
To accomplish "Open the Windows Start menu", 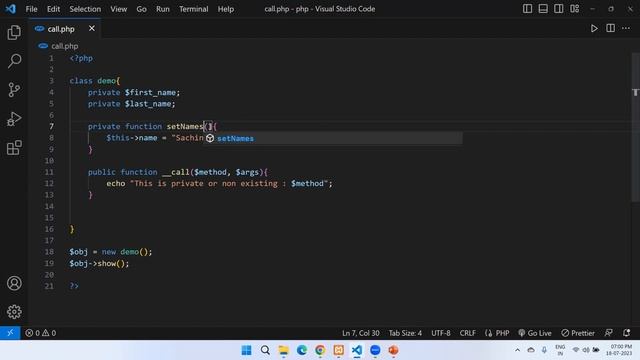I will [x=247, y=350].
